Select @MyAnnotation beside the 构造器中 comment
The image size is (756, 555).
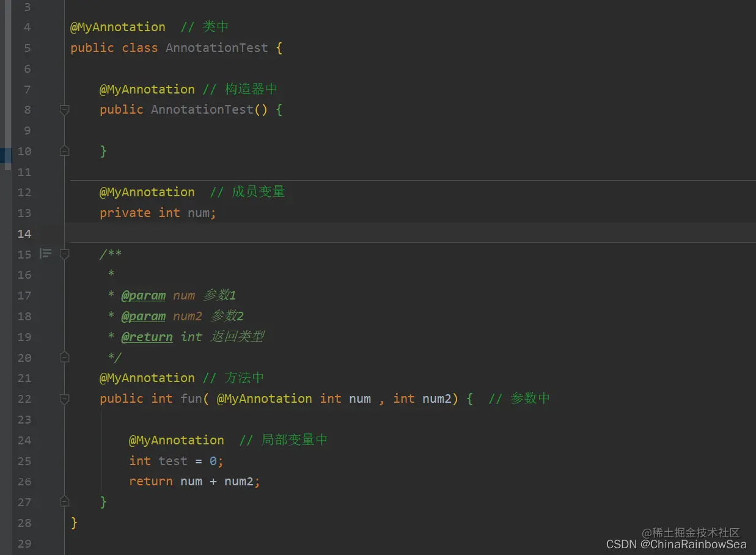pos(147,89)
